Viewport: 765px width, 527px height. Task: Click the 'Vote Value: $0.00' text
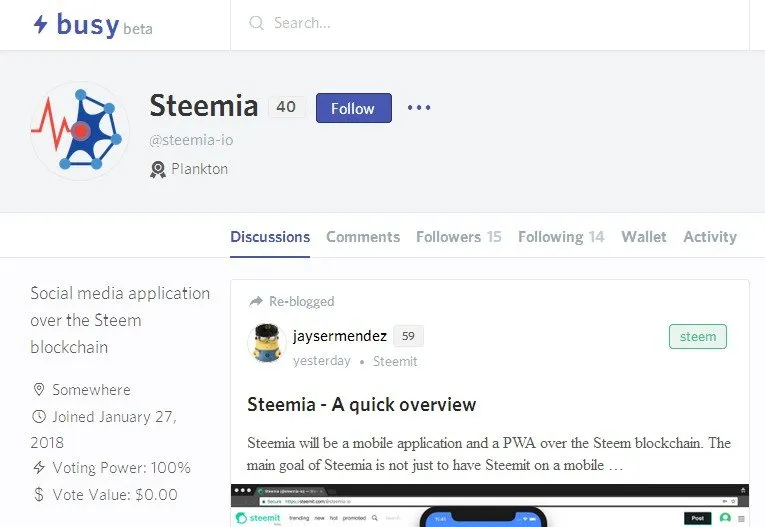tap(115, 495)
